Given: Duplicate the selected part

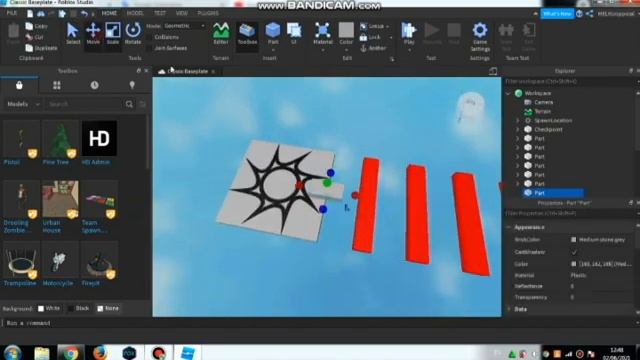Looking at the screenshot, I should pos(41,48).
